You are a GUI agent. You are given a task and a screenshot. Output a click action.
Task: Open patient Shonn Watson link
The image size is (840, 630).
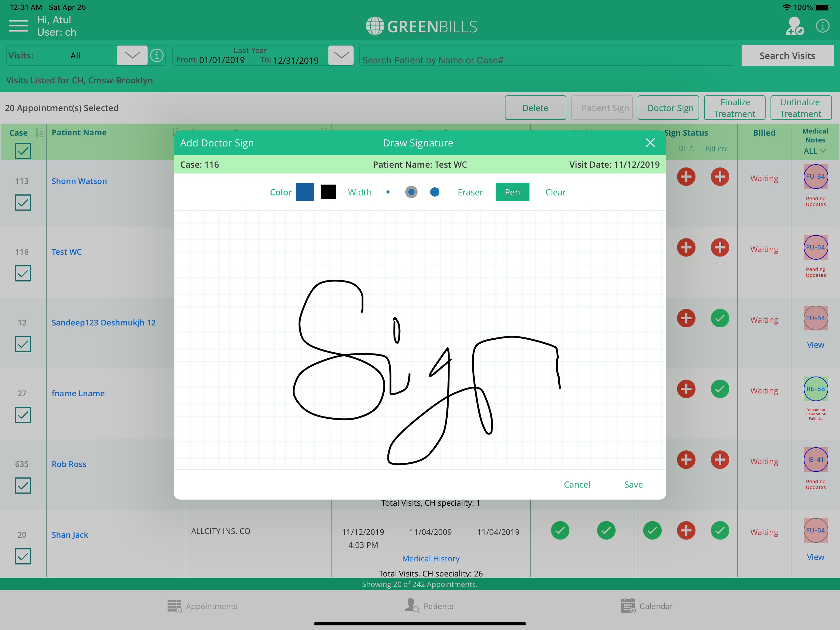coord(79,181)
